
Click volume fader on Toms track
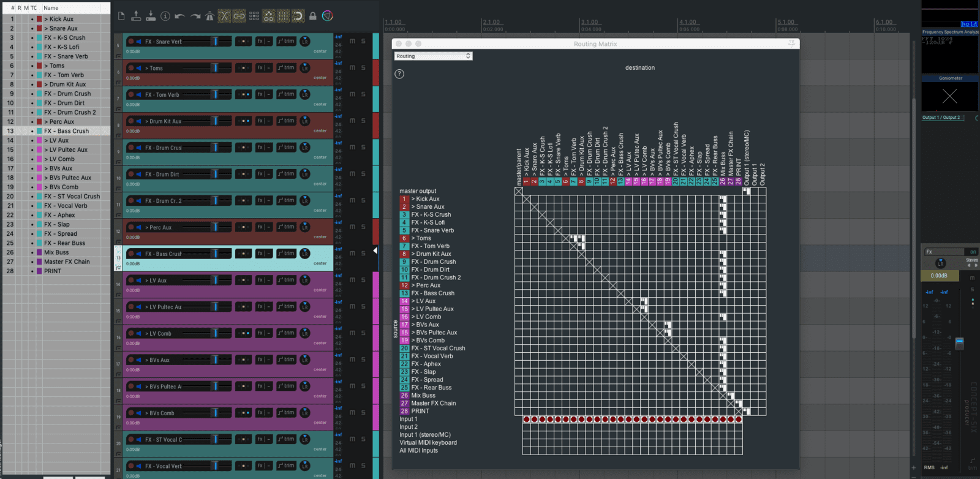(x=215, y=68)
